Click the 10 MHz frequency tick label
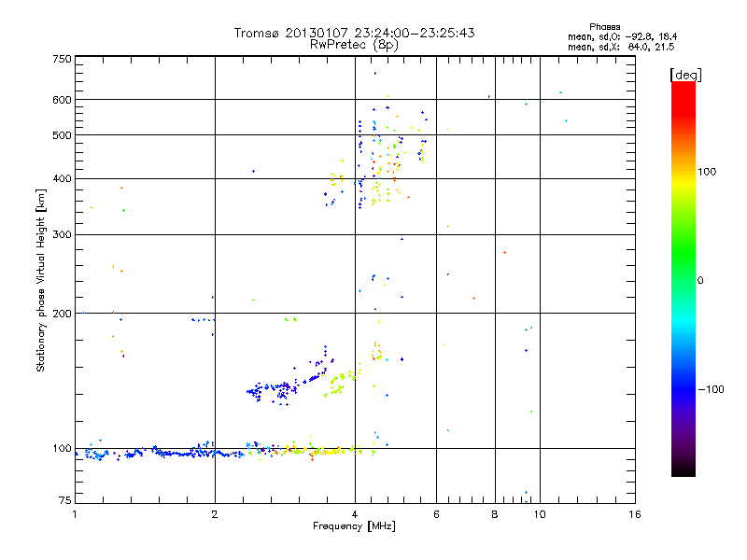This screenshot has height=560, width=747. pos(540,514)
